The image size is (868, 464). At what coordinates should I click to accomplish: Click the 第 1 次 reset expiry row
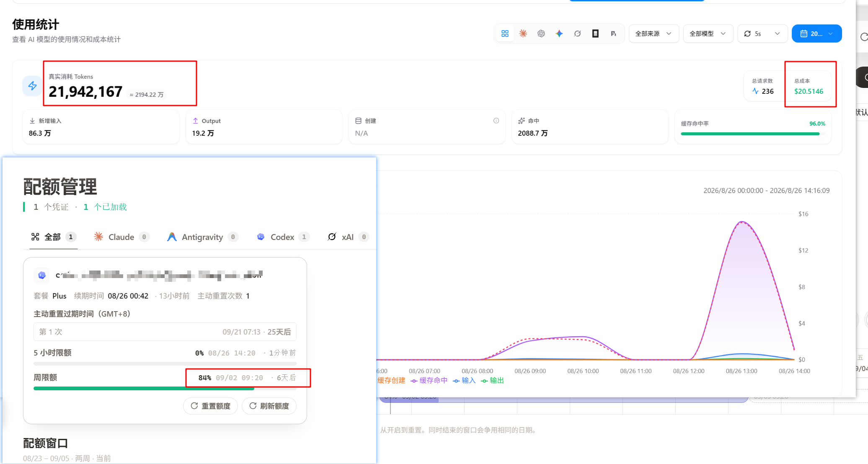point(165,332)
